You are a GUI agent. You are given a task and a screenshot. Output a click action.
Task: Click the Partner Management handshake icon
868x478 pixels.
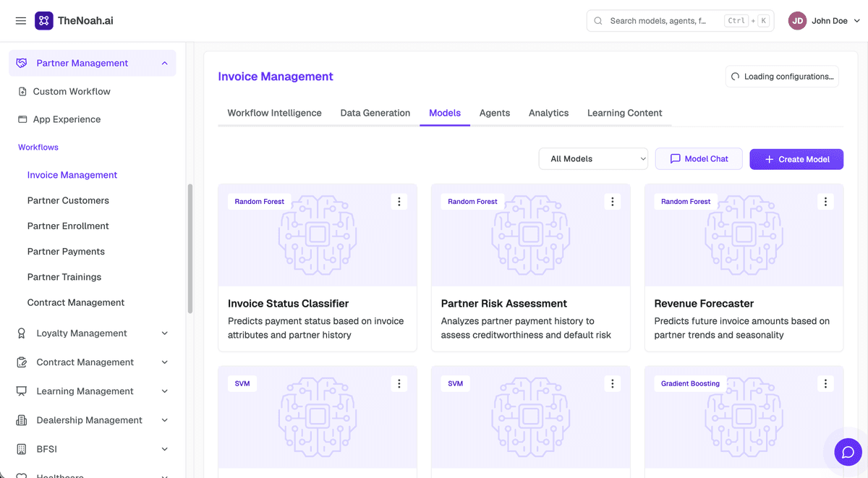(22, 63)
